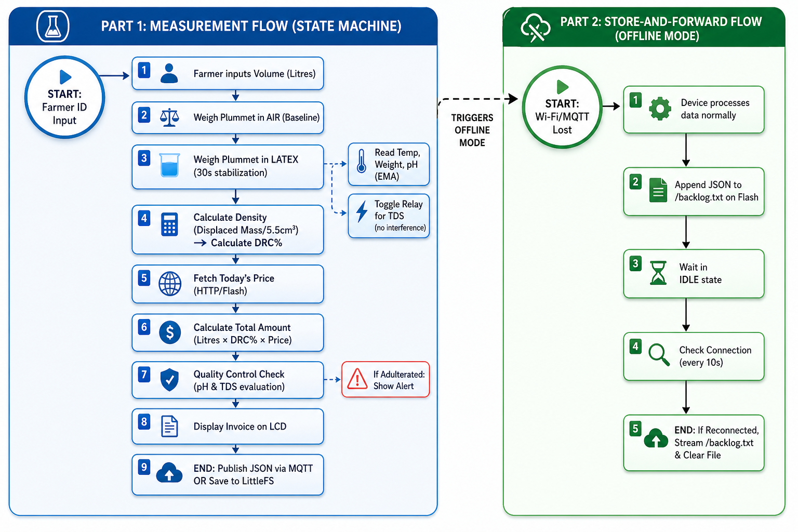798x532 pixels.
Task: Click the 'Quality Control Check' text
Action: pyautogui.click(x=239, y=374)
